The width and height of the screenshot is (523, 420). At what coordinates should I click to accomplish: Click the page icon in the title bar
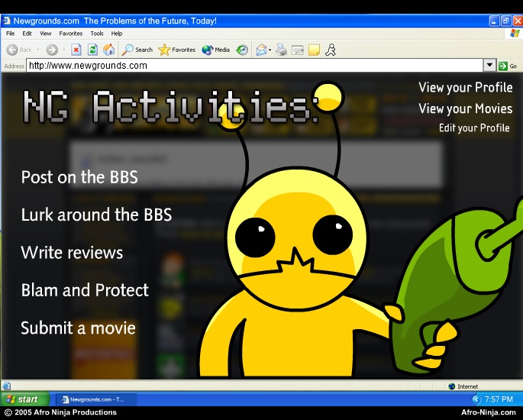pyautogui.click(x=6, y=21)
